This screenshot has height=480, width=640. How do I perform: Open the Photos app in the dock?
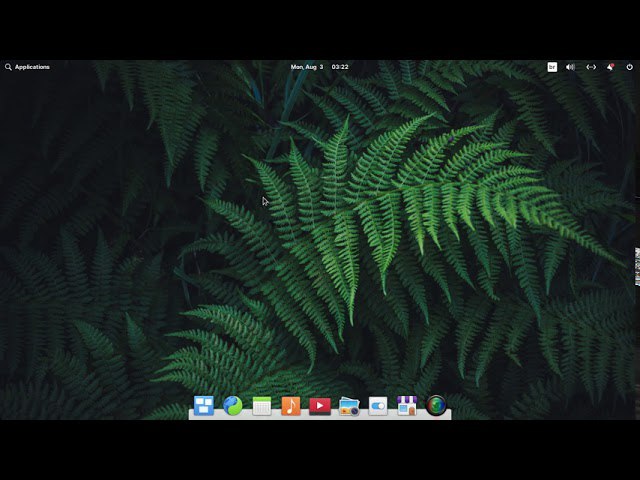tap(349, 406)
